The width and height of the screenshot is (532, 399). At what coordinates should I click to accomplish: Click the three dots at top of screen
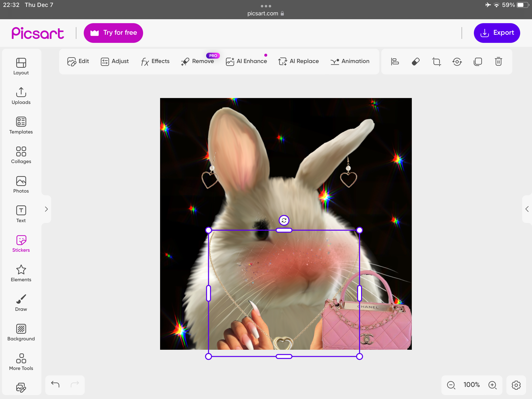[x=266, y=6]
